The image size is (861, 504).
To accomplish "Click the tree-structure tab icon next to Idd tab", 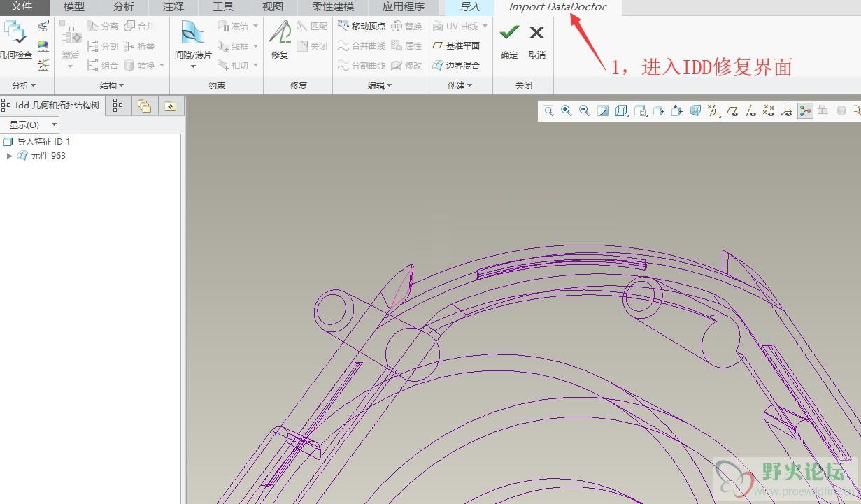I will point(118,106).
